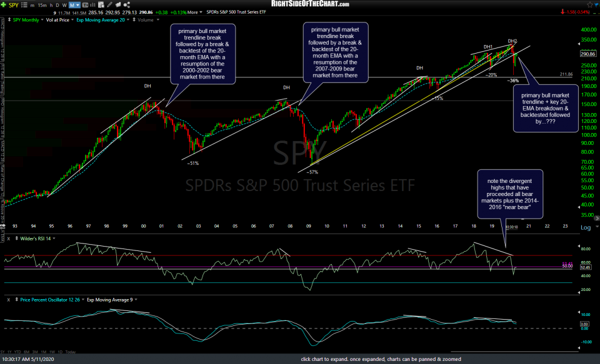Click the chart style bars icon
This screenshot has height=364, width=600.
[92, 4]
